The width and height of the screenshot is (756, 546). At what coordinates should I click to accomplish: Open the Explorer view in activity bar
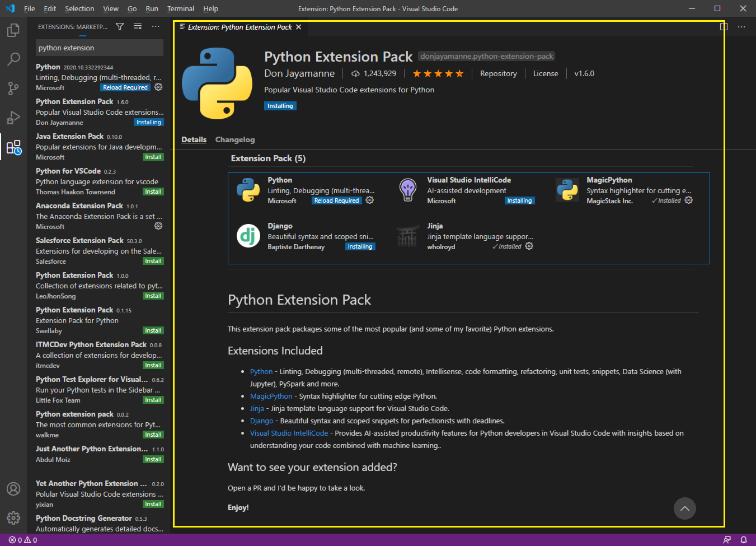coord(13,30)
